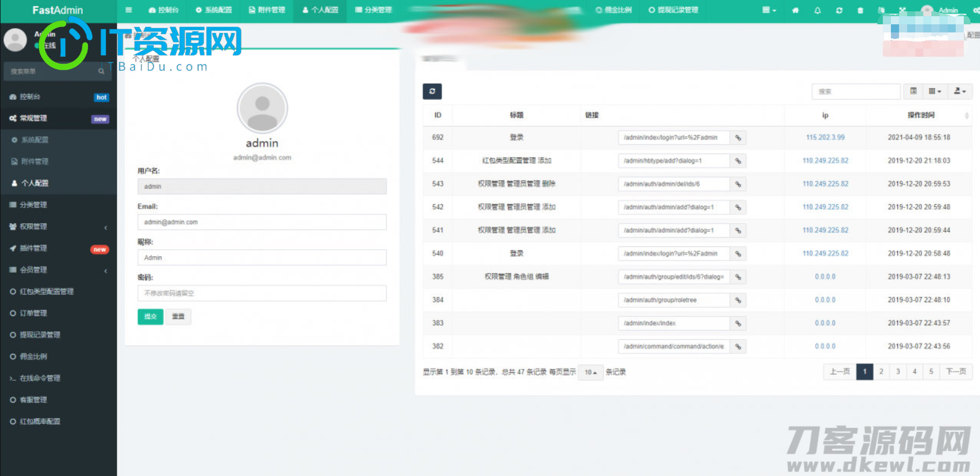Click 上一页 previous page button

click(840, 372)
